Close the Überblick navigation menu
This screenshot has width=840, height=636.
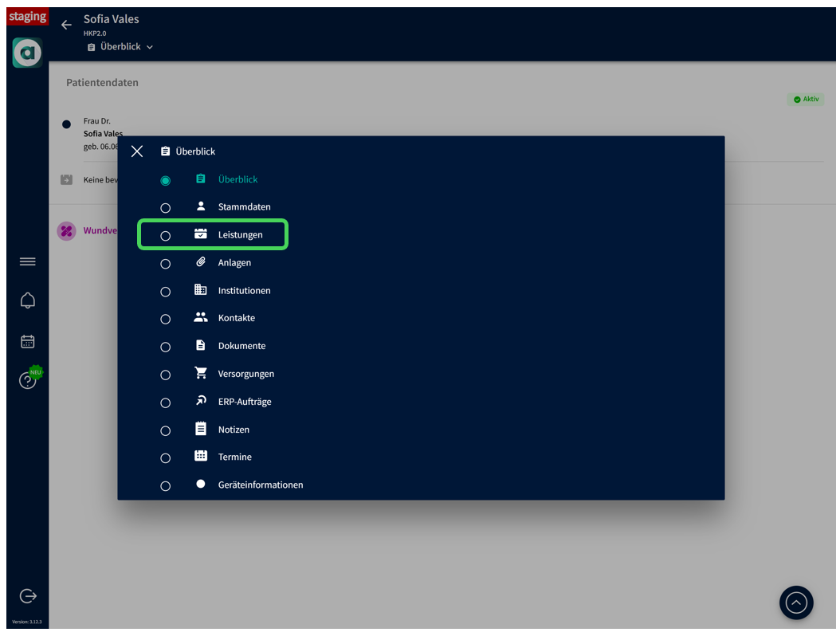137,151
